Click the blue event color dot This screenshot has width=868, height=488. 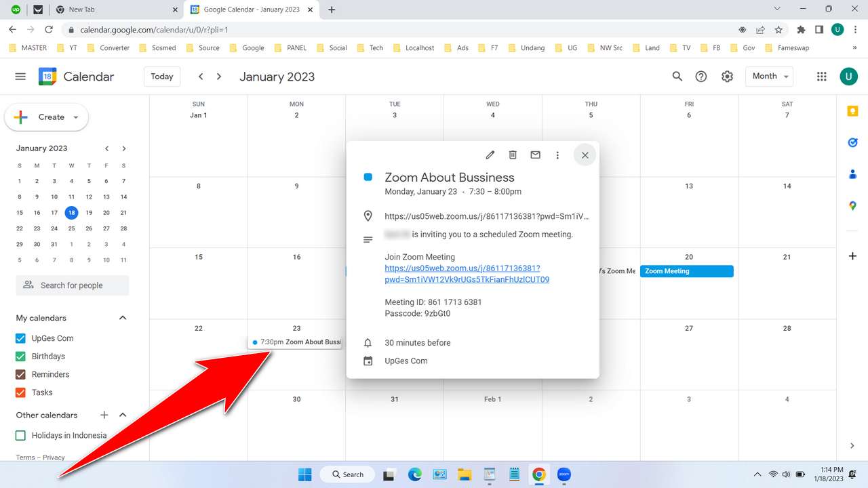tap(368, 178)
